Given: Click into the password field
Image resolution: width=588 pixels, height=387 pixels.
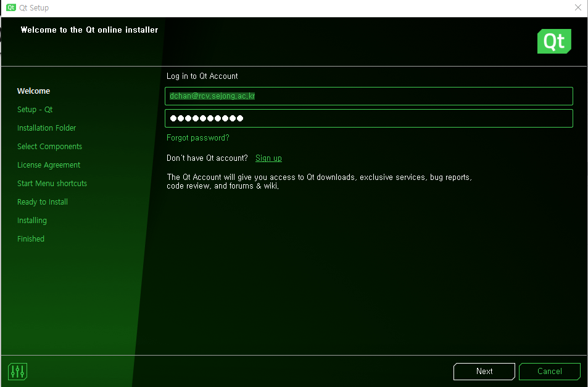Looking at the screenshot, I should tap(369, 118).
